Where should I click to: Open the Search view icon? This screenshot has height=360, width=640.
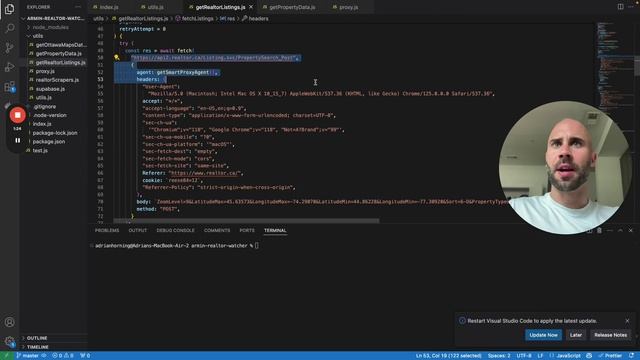click(9, 28)
